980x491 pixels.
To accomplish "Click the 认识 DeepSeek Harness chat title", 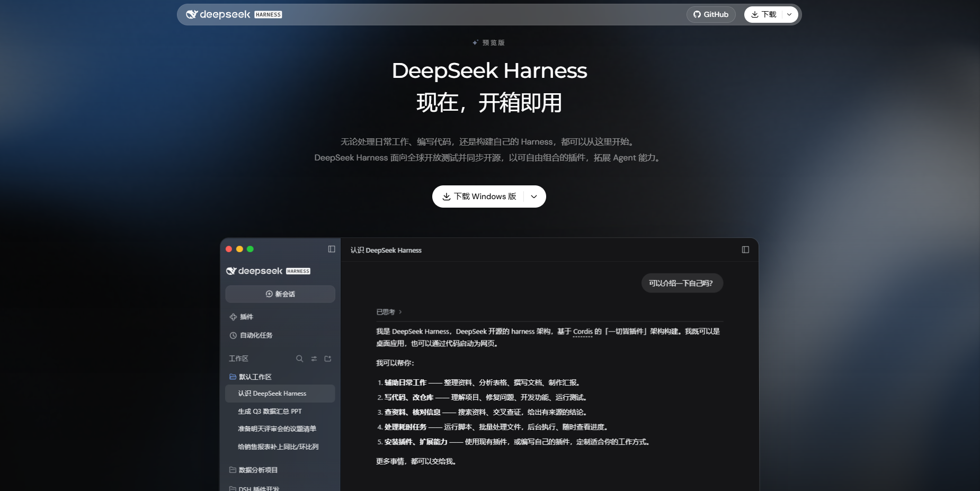I will (x=386, y=250).
